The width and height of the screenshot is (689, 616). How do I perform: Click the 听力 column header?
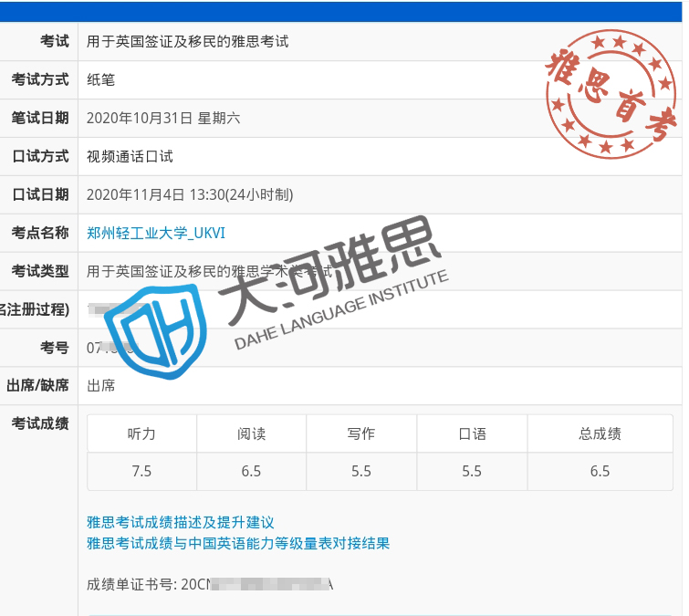(x=141, y=433)
